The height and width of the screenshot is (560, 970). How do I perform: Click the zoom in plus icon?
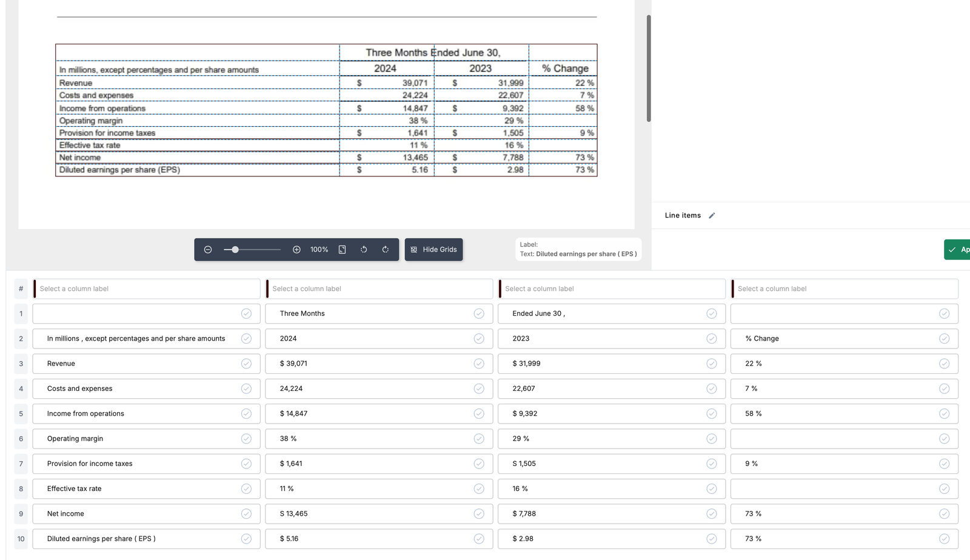pyautogui.click(x=296, y=249)
